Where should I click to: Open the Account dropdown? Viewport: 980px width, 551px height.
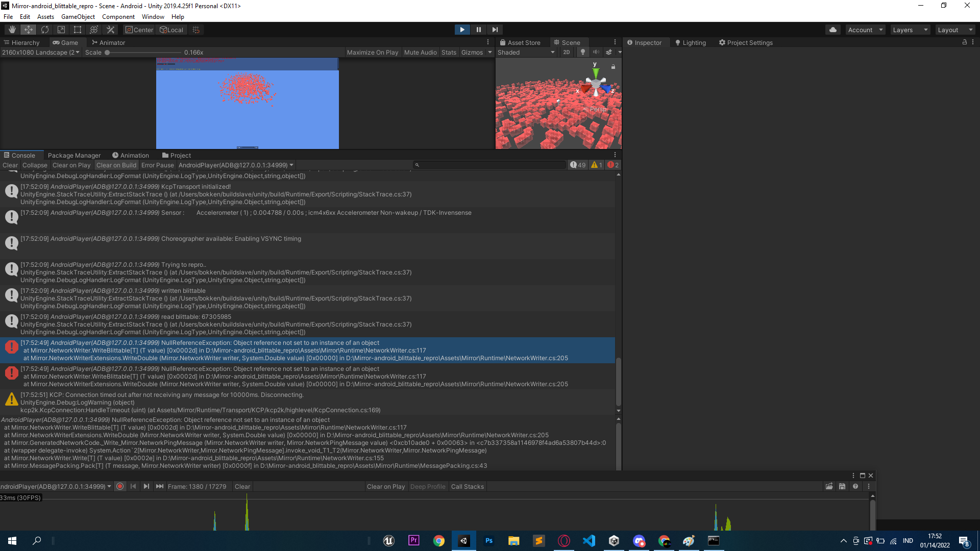865,30
